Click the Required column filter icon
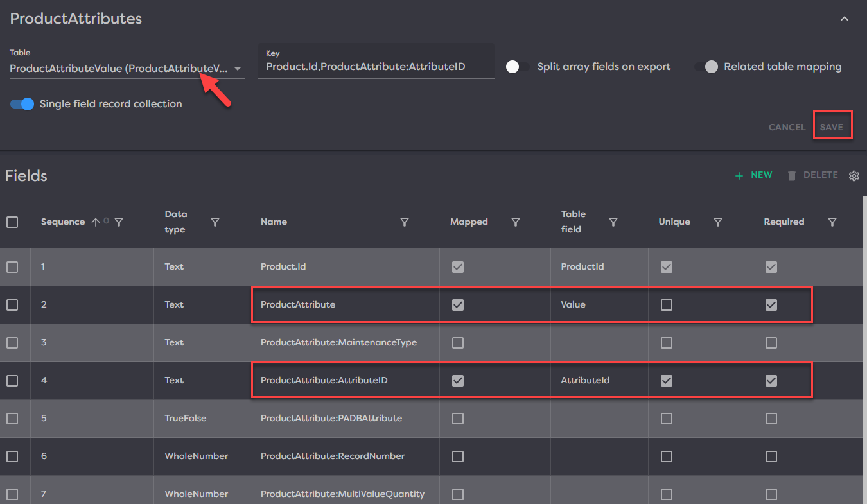This screenshot has width=867, height=504. [832, 222]
